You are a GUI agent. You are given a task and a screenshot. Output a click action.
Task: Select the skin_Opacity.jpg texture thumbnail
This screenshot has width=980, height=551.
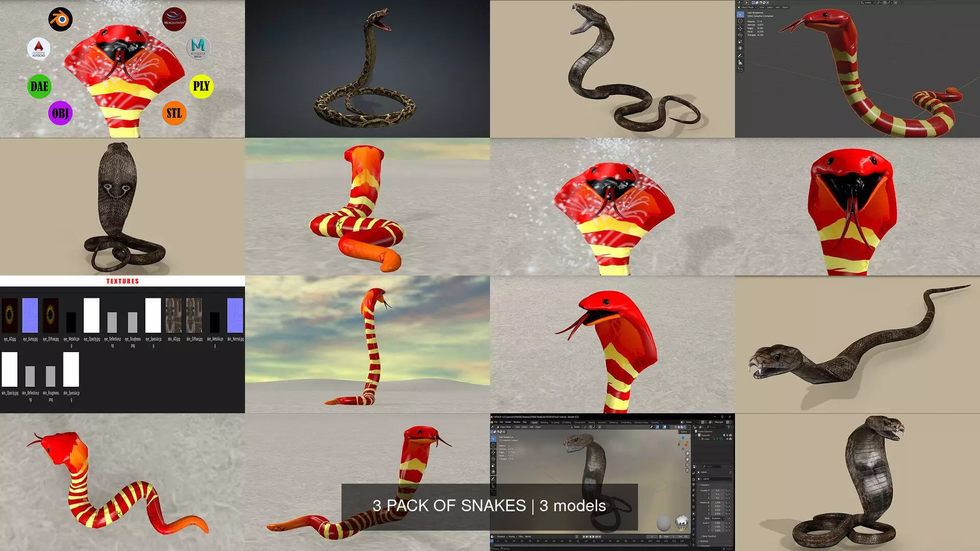(10, 369)
